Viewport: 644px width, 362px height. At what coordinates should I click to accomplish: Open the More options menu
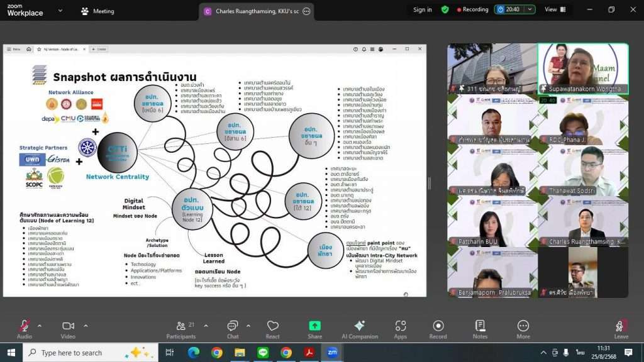523,329
